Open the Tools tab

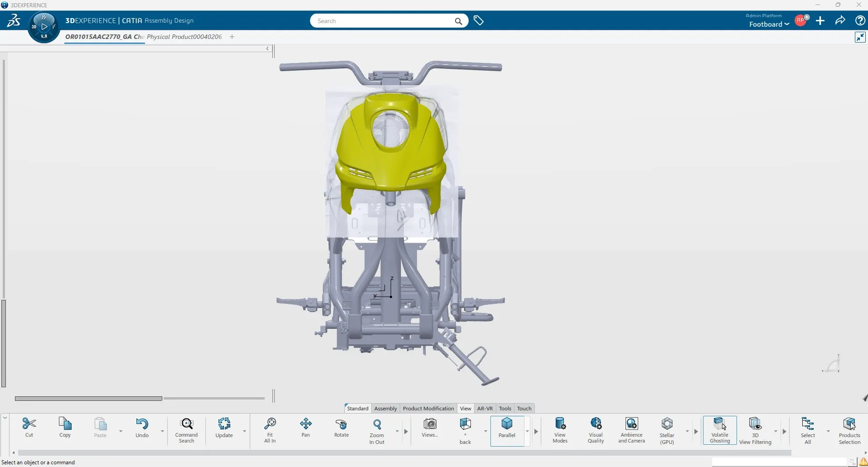(x=505, y=408)
